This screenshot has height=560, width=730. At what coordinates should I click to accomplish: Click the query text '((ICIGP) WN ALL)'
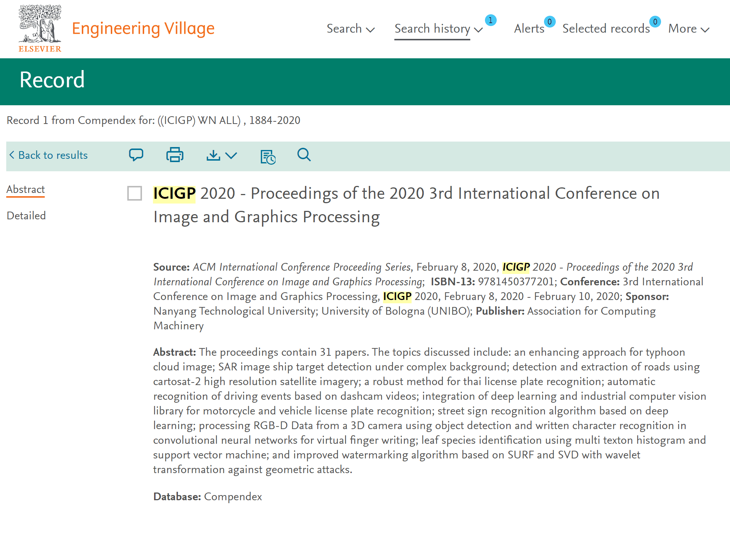[x=199, y=120]
